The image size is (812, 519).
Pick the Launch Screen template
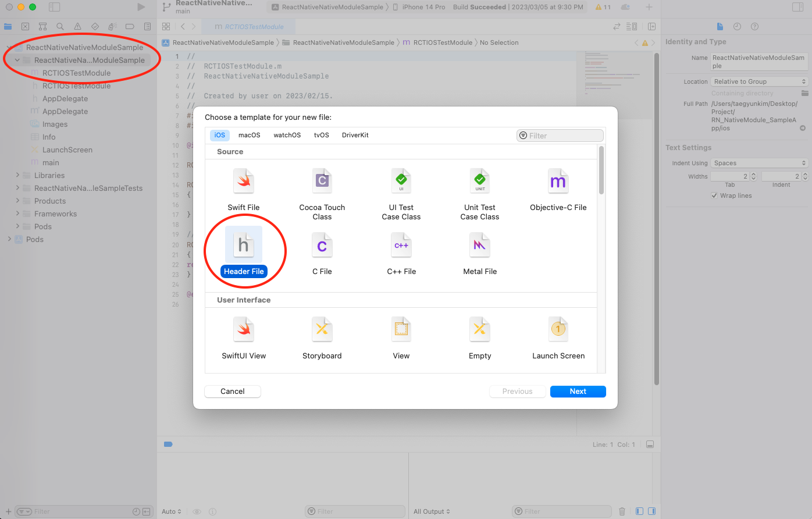click(558, 337)
